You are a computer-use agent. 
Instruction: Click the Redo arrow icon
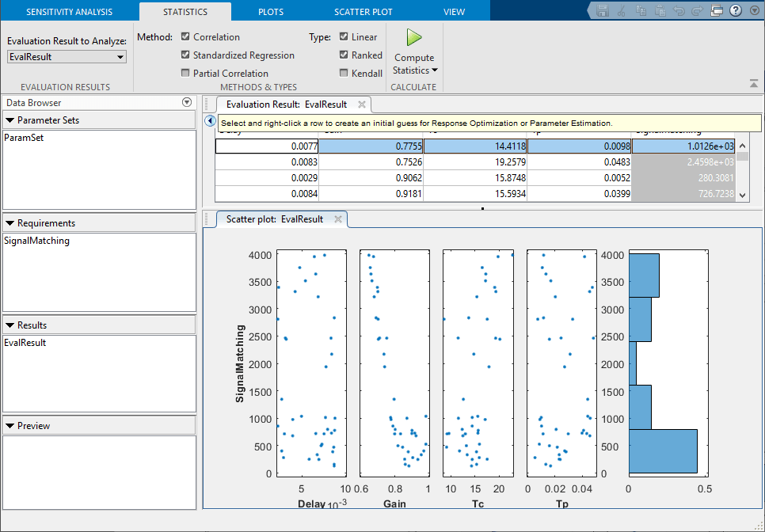698,11
